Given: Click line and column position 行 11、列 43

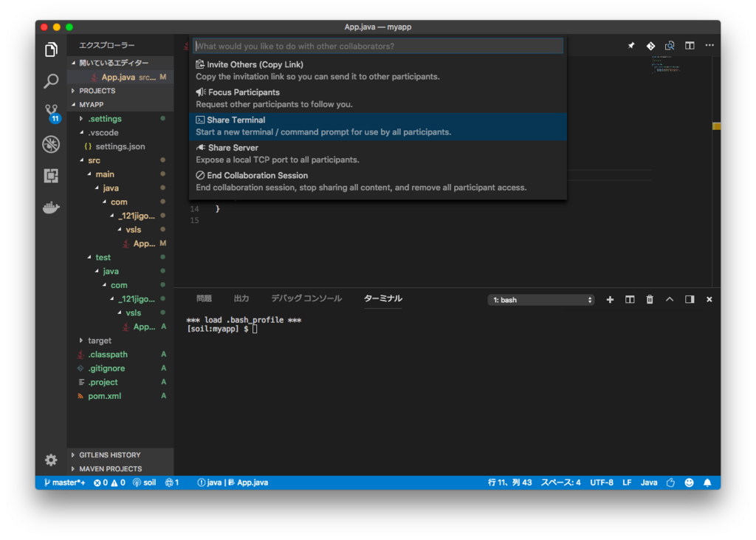Looking at the screenshot, I should [x=509, y=482].
